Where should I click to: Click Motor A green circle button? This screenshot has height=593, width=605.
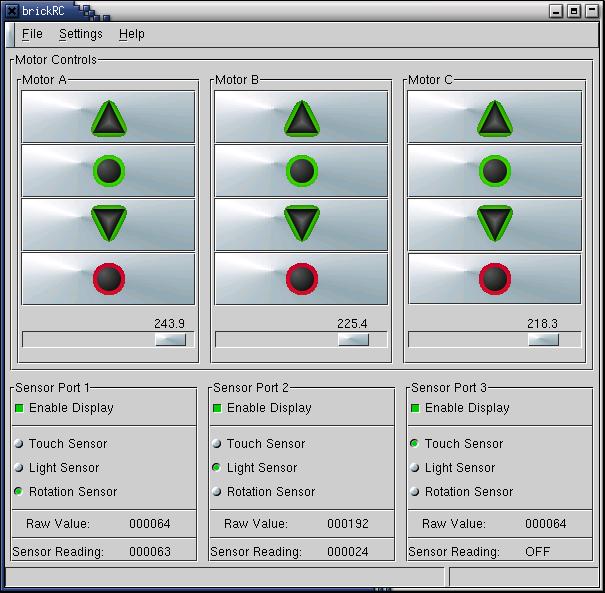tap(109, 171)
